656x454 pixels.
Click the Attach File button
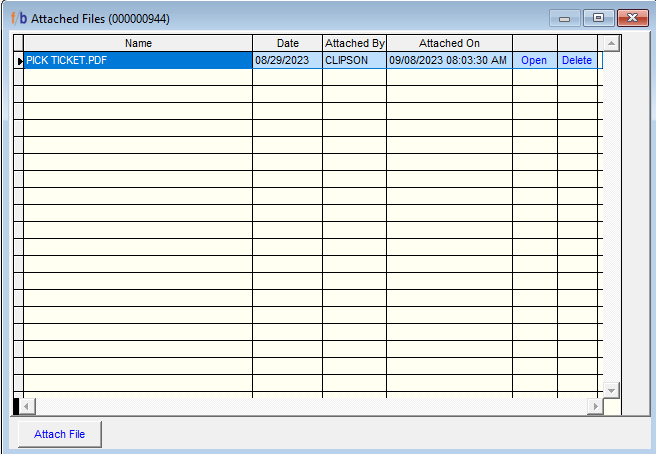60,434
